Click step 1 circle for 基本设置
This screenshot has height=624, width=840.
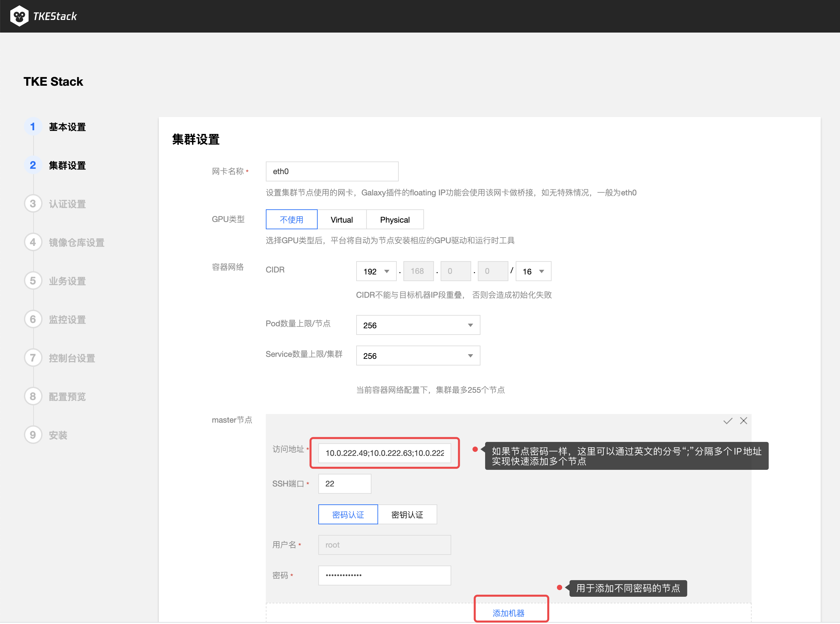coord(33,127)
